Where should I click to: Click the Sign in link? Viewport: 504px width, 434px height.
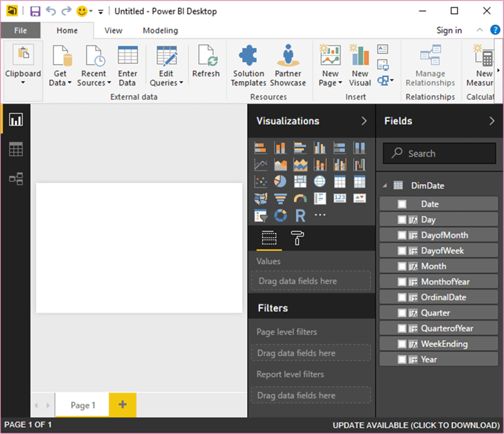click(449, 31)
